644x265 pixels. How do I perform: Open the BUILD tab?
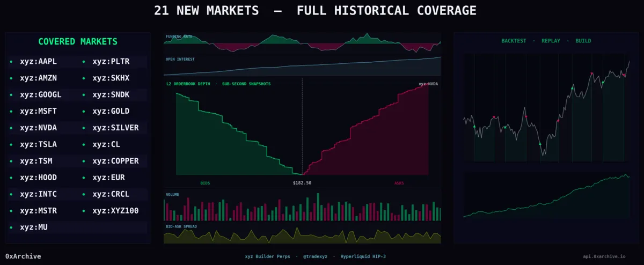tap(583, 41)
